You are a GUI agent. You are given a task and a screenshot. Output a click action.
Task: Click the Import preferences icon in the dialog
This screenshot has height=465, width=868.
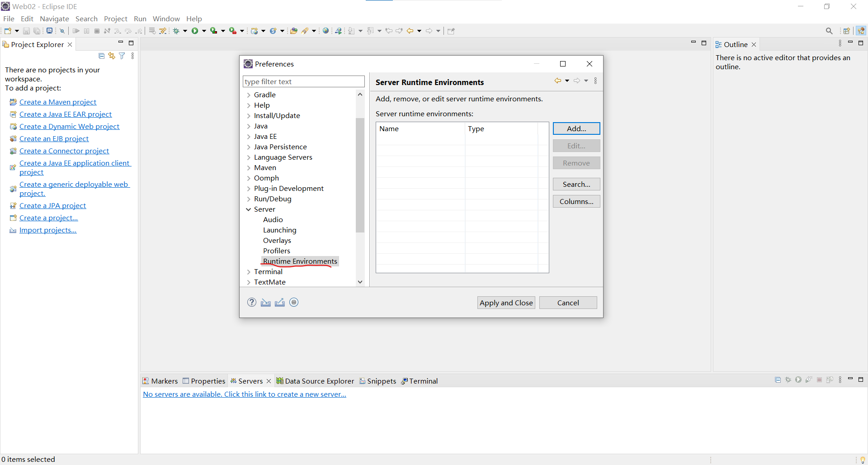click(266, 302)
